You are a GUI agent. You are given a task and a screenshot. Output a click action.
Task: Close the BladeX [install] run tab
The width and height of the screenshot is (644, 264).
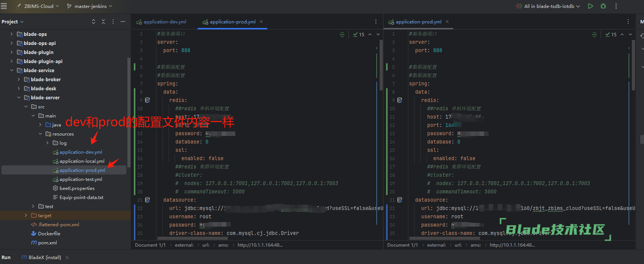coord(67,258)
